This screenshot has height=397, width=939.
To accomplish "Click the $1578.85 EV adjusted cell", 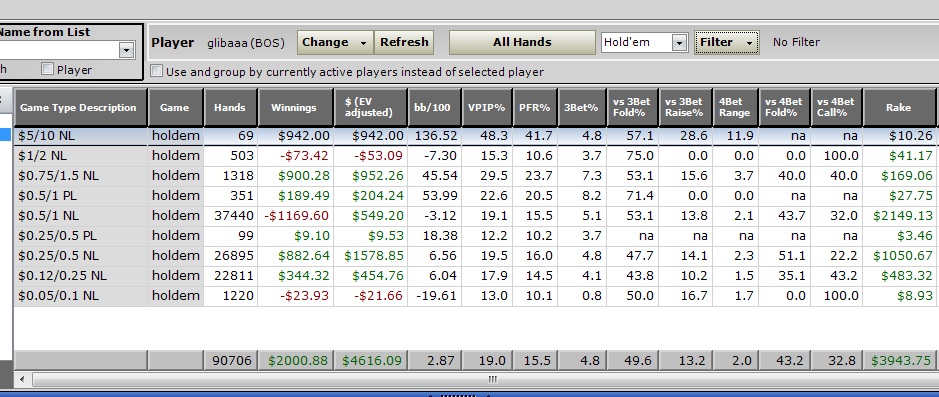I will 370,256.
